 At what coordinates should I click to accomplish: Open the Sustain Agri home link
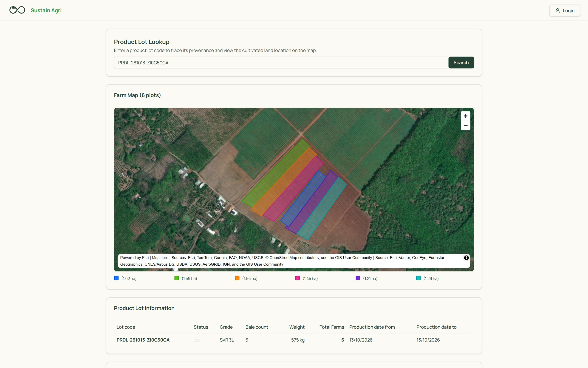point(46,10)
